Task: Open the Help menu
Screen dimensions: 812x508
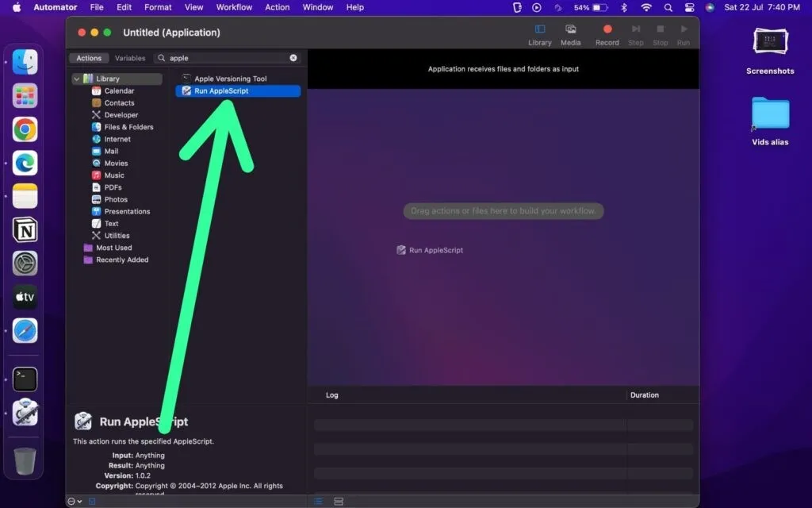Action: [354, 7]
